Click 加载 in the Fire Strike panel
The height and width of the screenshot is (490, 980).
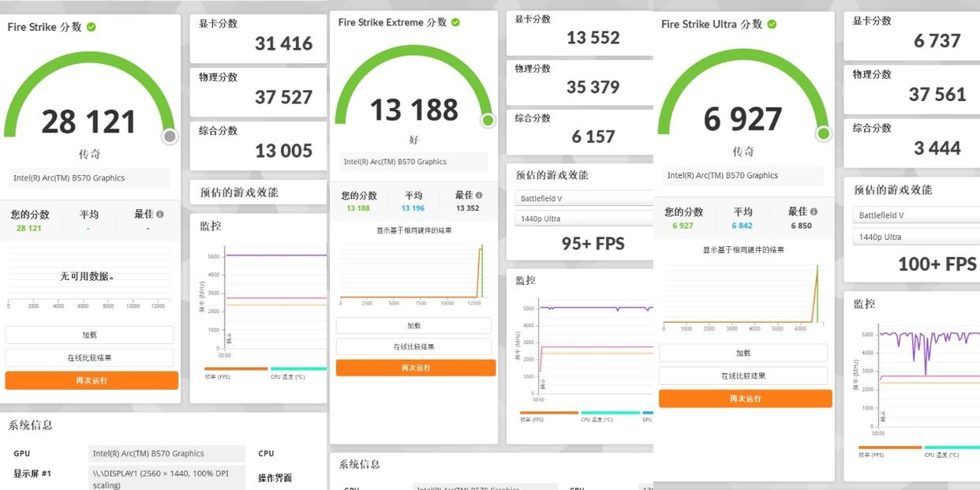tap(89, 335)
